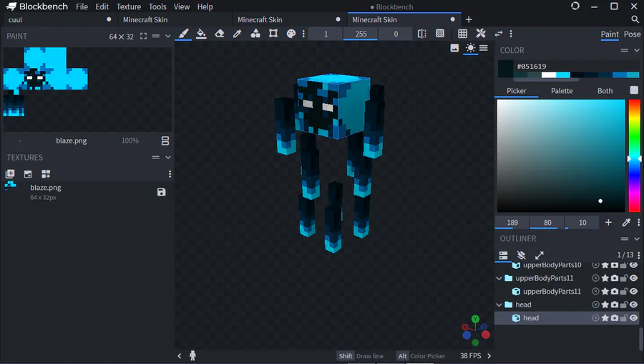The height and width of the screenshot is (364, 644).
Task: Switch to Pose mode
Action: click(x=632, y=34)
